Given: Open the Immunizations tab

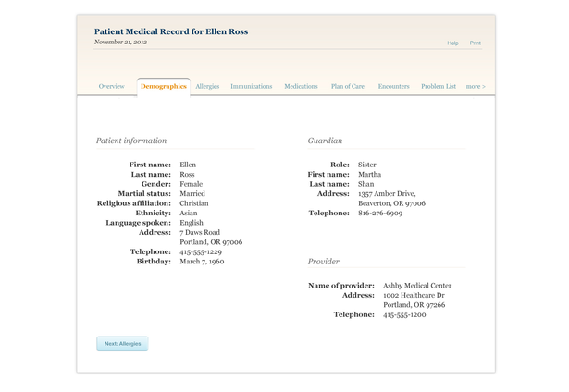Looking at the screenshot, I should pos(251,86).
